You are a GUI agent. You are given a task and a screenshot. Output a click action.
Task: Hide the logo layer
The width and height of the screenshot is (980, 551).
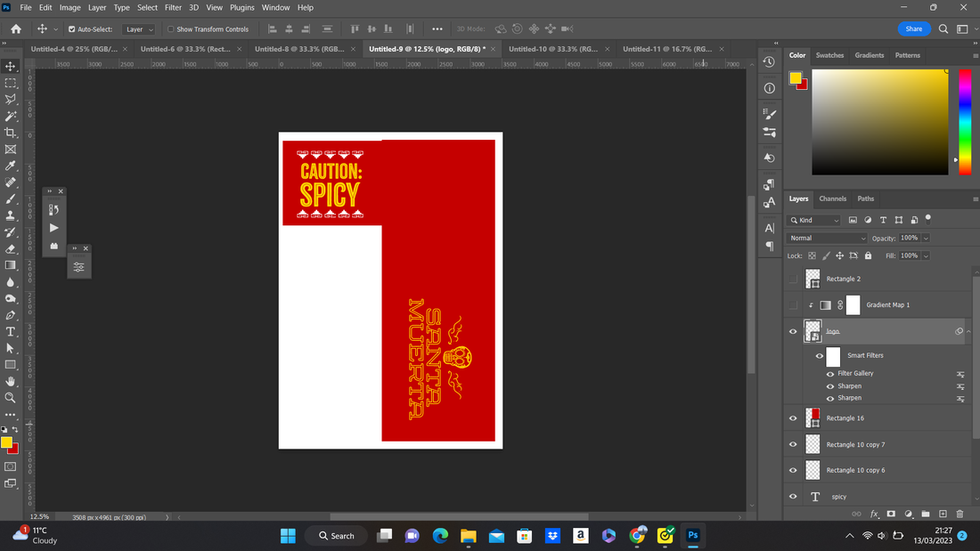click(793, 332)
